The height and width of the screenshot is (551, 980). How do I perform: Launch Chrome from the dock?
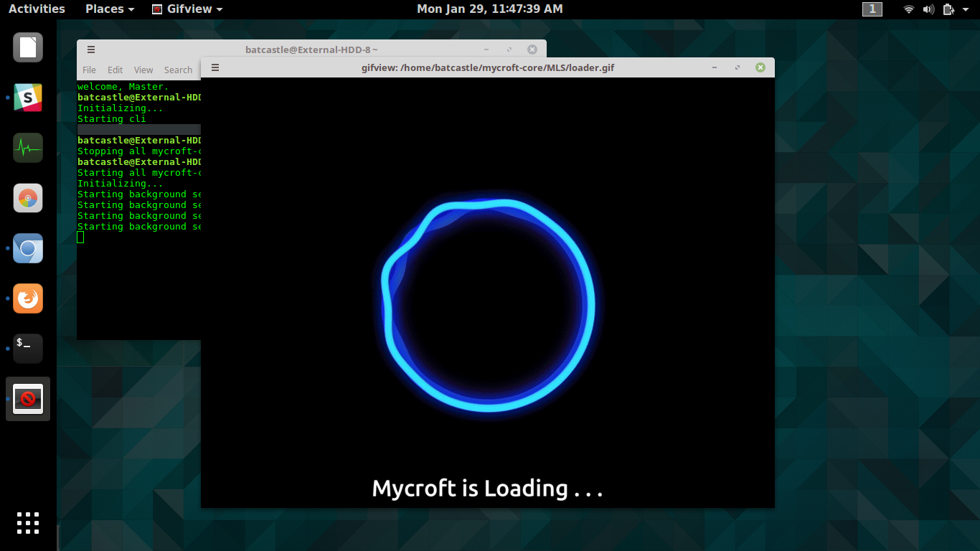28,198
